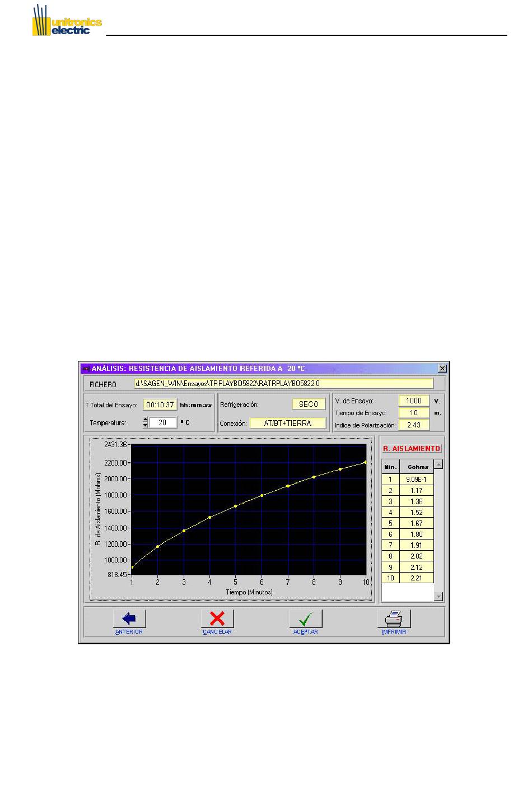Screen dimensions: 532x795
Task: Click the CANCELAR label text
Action: [x=217, y=632]
